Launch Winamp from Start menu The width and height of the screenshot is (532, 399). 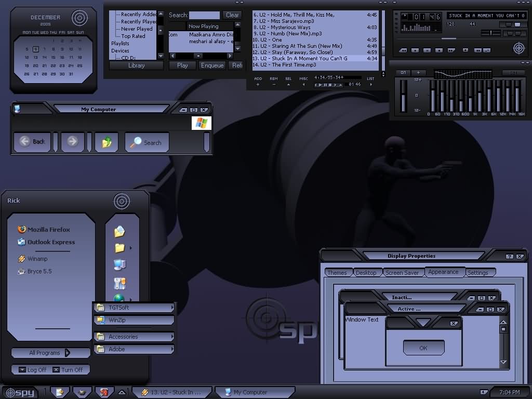pyautogui.click(x=33, y=259)
